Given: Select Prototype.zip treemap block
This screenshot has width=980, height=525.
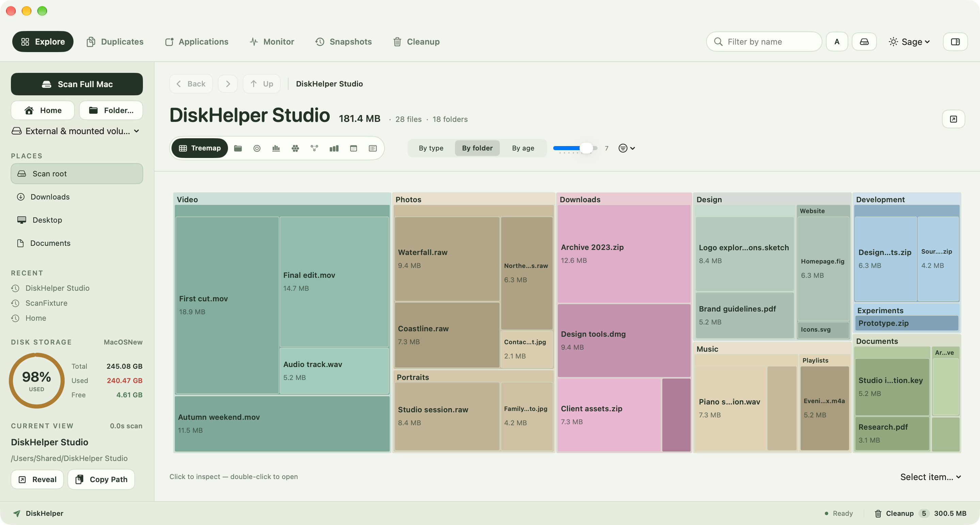Looking at the screenshot, I should tap(906, 323).
